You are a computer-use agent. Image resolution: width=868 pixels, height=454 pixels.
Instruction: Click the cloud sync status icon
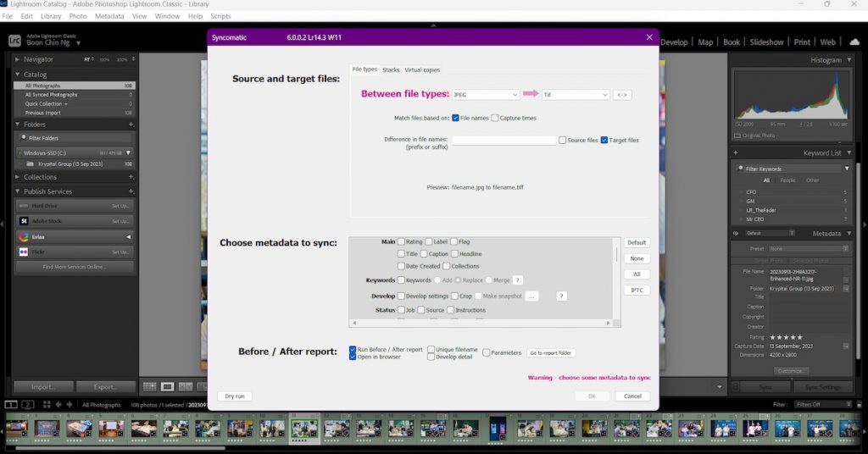coord(854,42)
